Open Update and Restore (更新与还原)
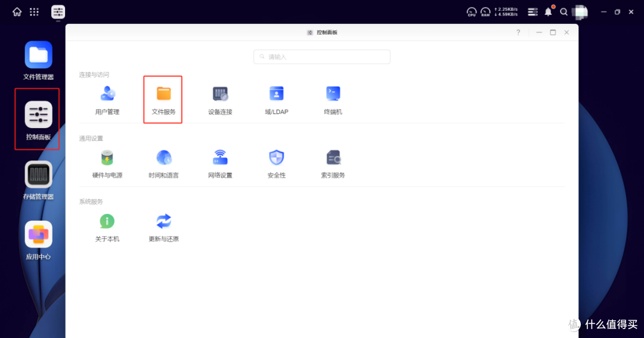Screen dimensions: 644x338 (163, 227)
